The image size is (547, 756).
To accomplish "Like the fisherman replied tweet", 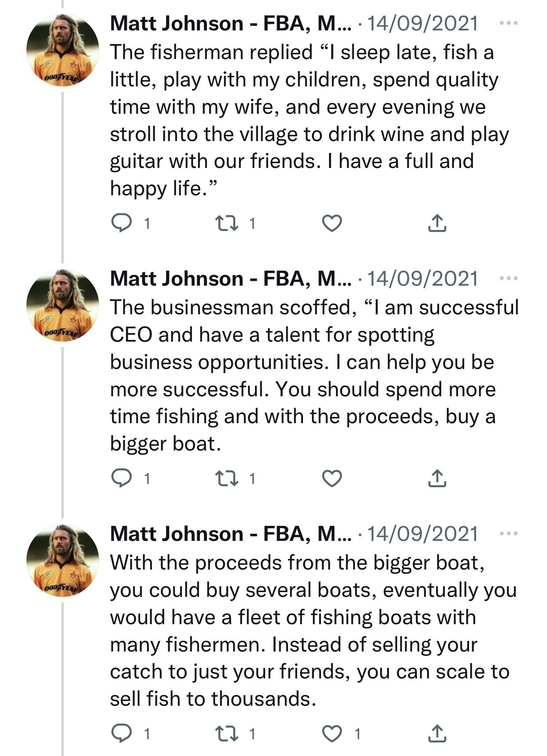I will (x=332, y=223).
